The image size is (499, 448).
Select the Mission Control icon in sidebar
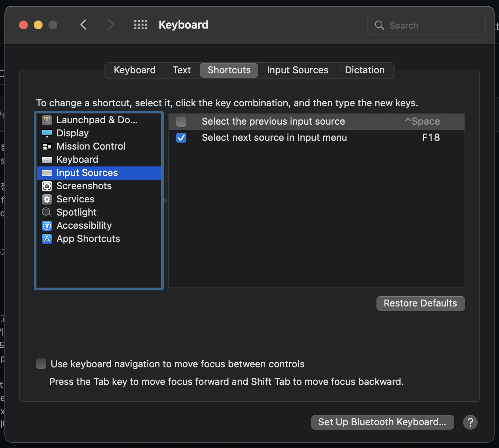tap(47, 146)
